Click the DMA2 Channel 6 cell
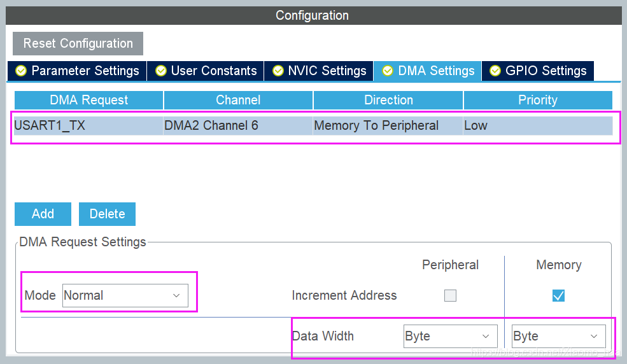The width and height of the screenshot is (627, 364). point(238,125)
